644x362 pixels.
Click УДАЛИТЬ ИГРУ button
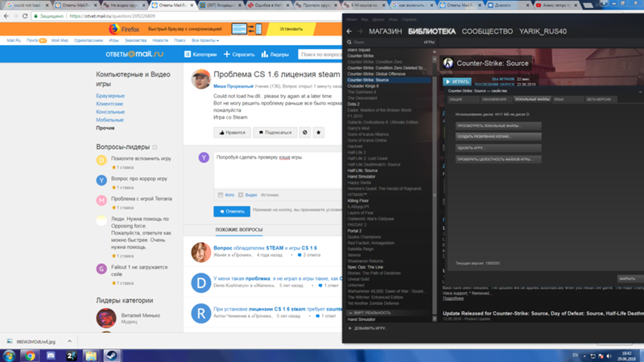pyautogui.click(x=498, y=148)
